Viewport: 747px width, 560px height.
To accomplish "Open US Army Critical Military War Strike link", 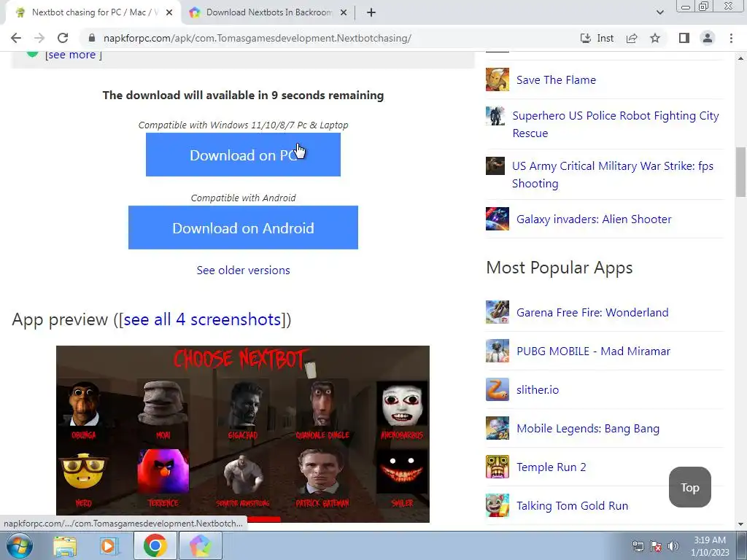I will (613, 175).
